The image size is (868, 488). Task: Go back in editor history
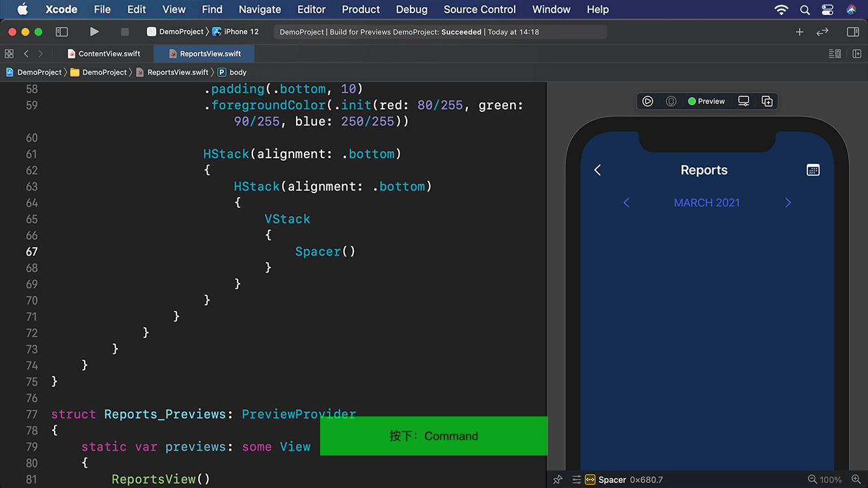26,53
